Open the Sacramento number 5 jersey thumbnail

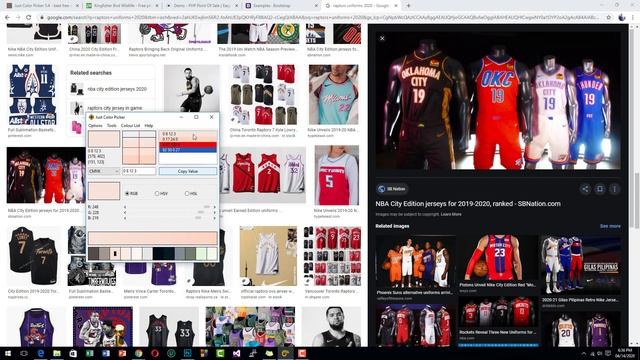[x=337, y=176]
